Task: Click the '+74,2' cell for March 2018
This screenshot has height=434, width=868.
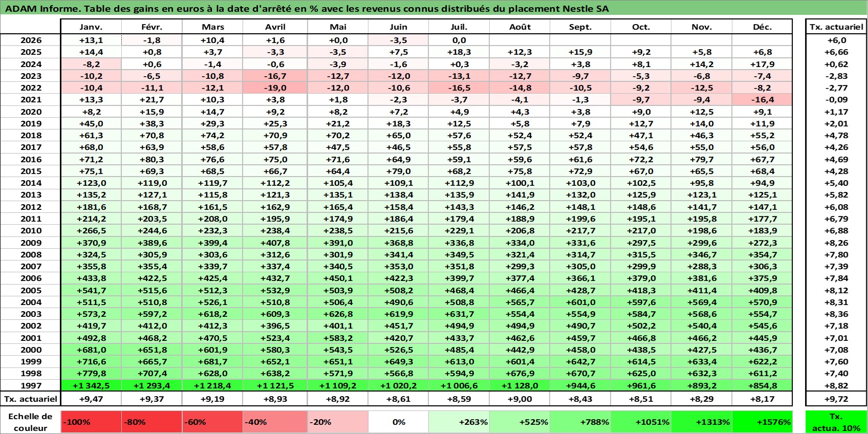Action: (213, 135)
